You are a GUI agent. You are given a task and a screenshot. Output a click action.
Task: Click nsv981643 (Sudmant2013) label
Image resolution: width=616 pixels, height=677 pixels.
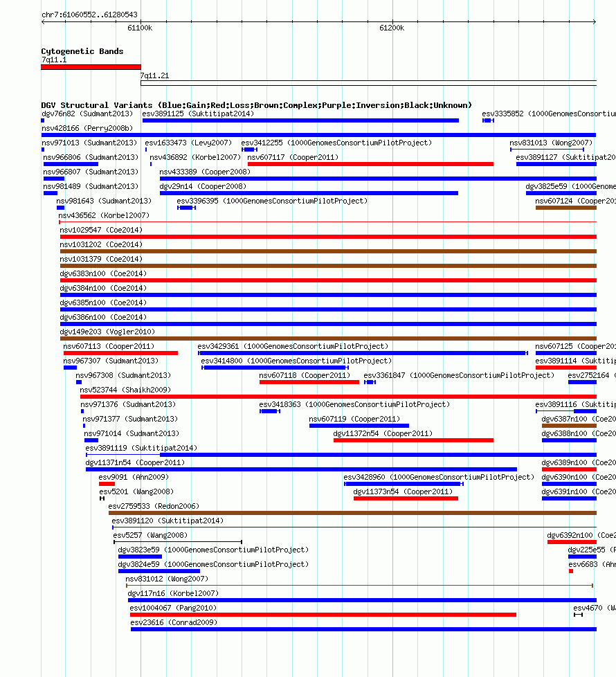point(104,201)
